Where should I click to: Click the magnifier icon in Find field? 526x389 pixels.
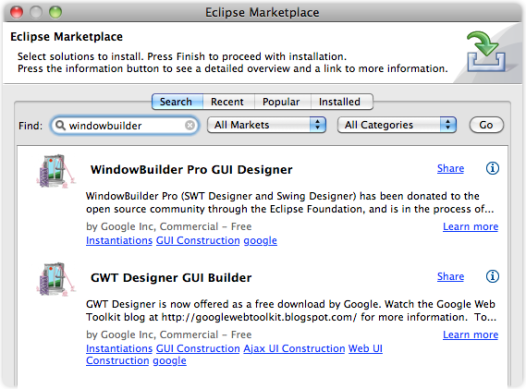(x=60, y=125)
